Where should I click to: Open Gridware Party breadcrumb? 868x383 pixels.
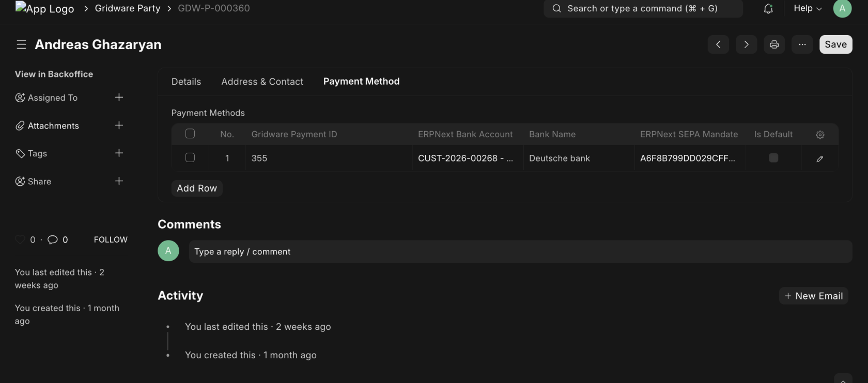128,8
